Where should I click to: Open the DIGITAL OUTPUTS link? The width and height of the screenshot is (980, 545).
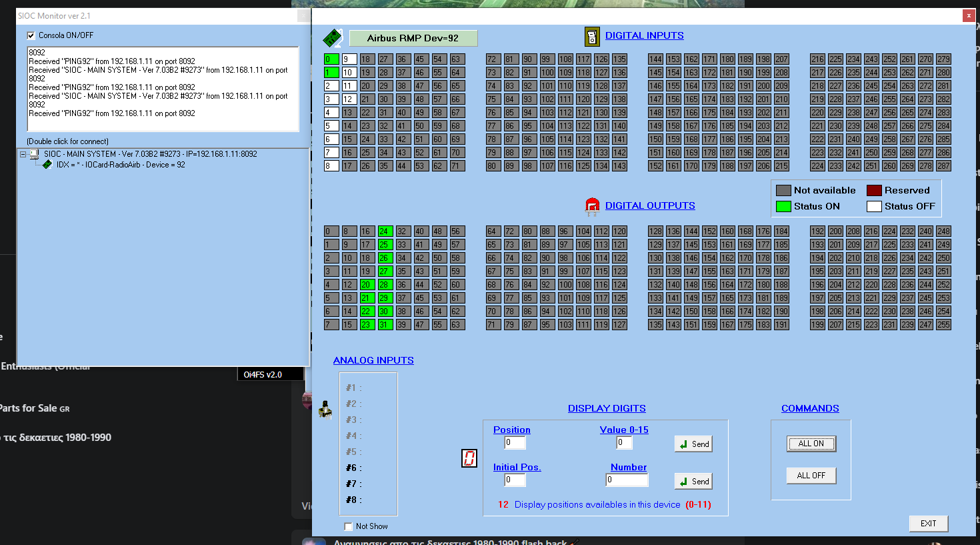click(x=649, y=205)
